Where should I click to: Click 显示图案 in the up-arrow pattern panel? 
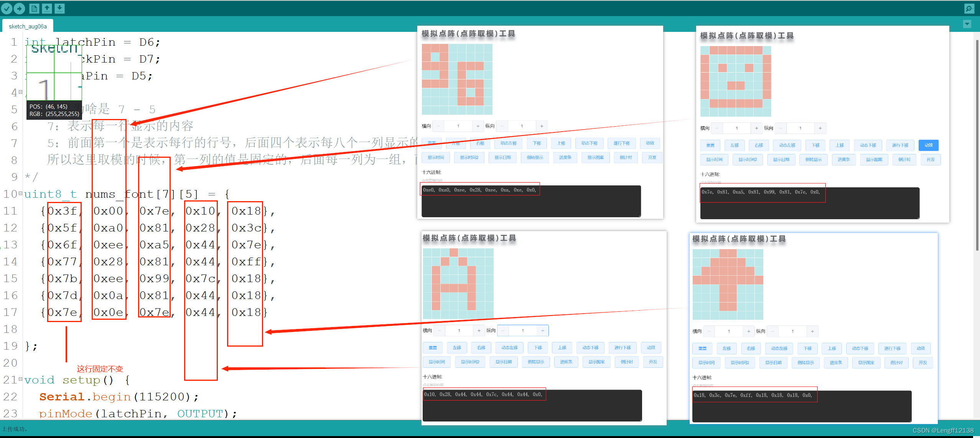[x=866, y=363]
